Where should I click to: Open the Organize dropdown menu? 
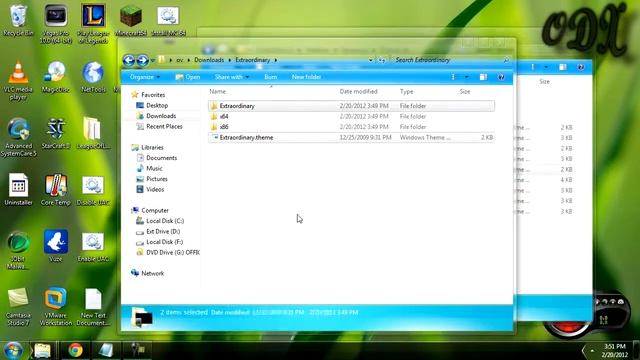tap(144, 77)
